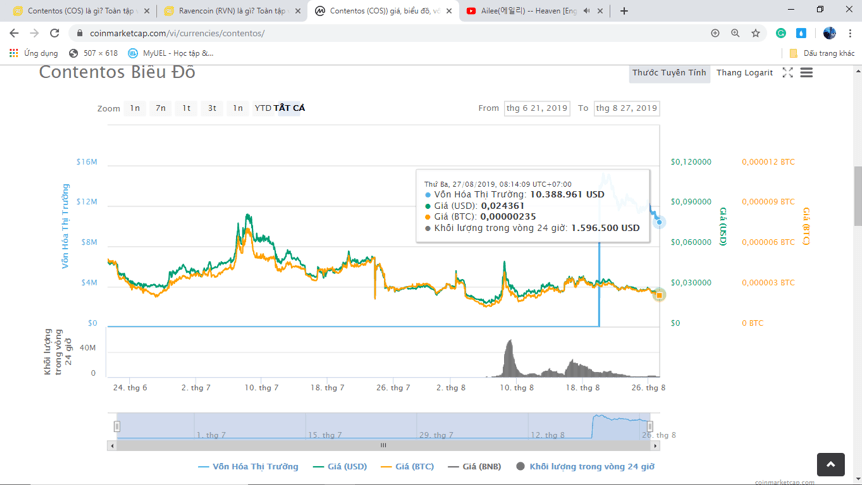Click the orange BTC price end marker
Screen dimensions: 862x485
click(659, 295)
